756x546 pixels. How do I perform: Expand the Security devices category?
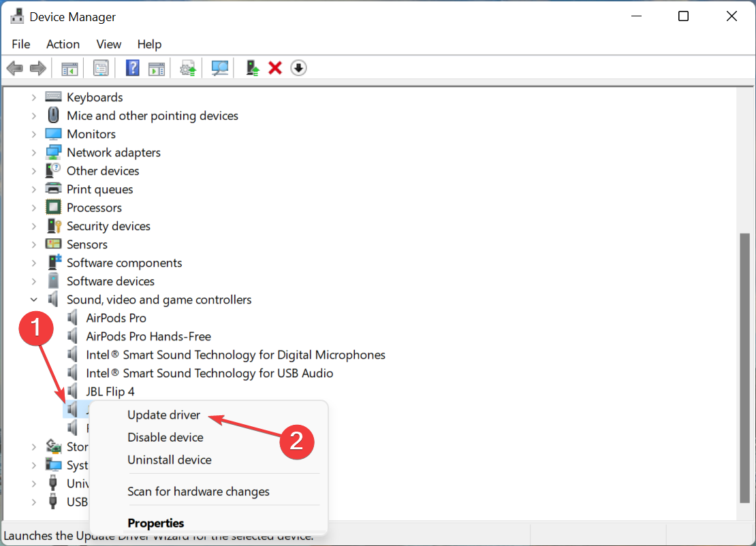point(33,226)
